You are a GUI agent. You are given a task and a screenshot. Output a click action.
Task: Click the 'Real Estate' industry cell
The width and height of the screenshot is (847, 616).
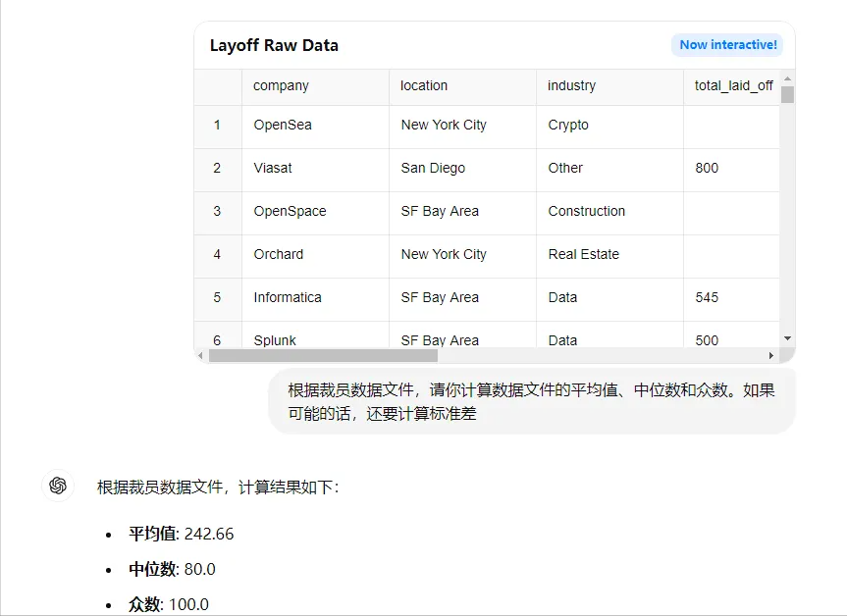click(x=609, y=255)
